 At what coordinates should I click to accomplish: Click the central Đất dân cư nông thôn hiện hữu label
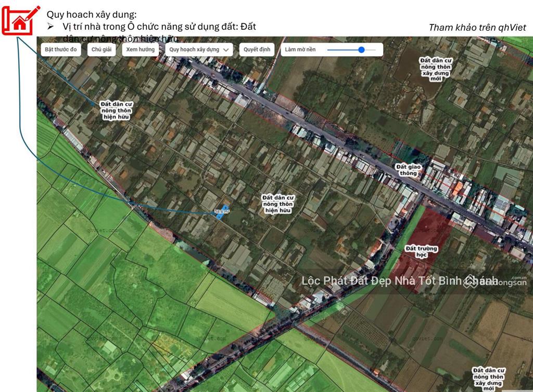pos(278,204)
